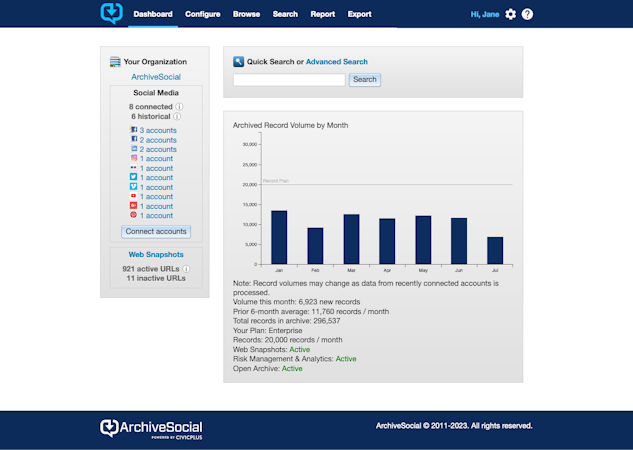Click the Mar bar in the chart

point(351,239)
